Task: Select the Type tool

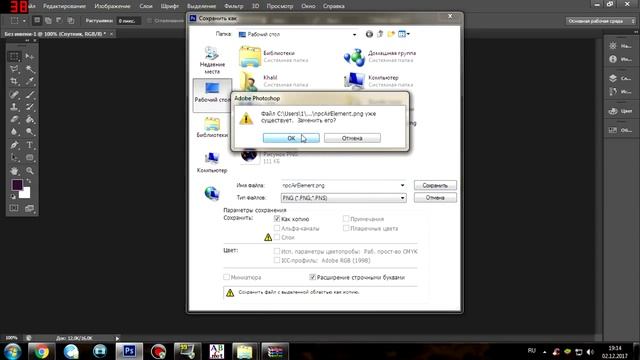Action: (x=30, y=145)
